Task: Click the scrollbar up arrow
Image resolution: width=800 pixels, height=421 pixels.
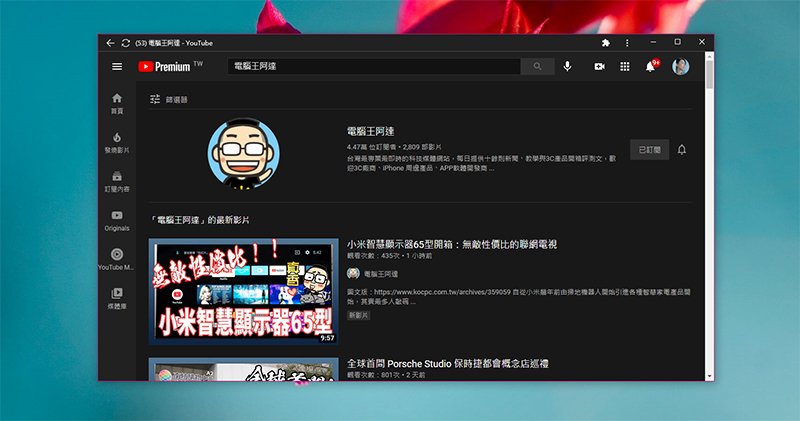Action: coord(709,56)
